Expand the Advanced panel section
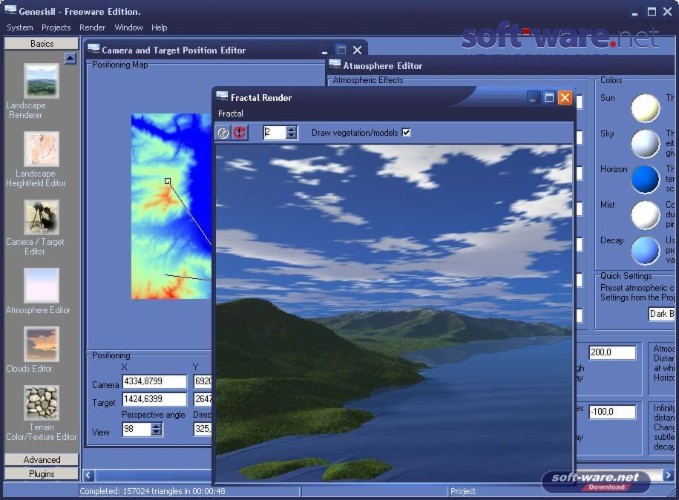Viewport: 679px width, 500px height. pos(42,459)
